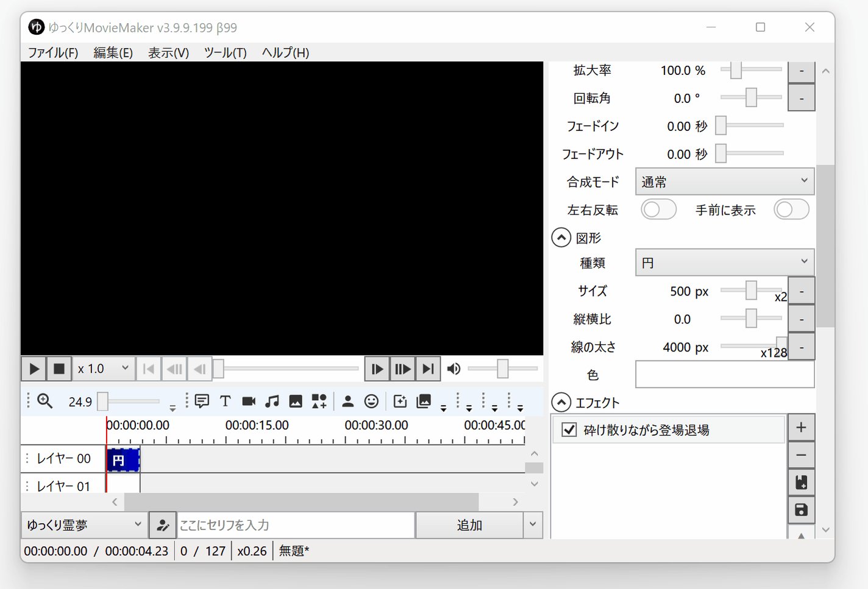The height and width of the screenshot is (589, 868).
Task: Open ツール(T) menu
Action: coord(226,53)
